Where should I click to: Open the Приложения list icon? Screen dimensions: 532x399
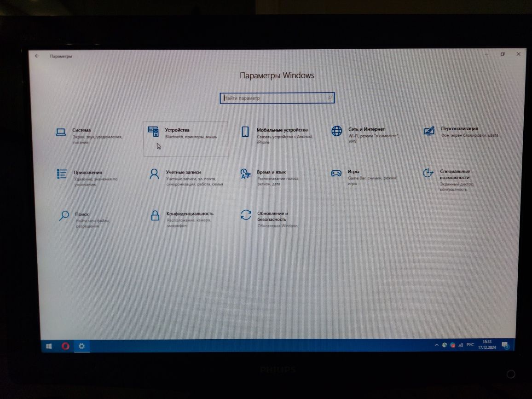[x=62, y=173]
